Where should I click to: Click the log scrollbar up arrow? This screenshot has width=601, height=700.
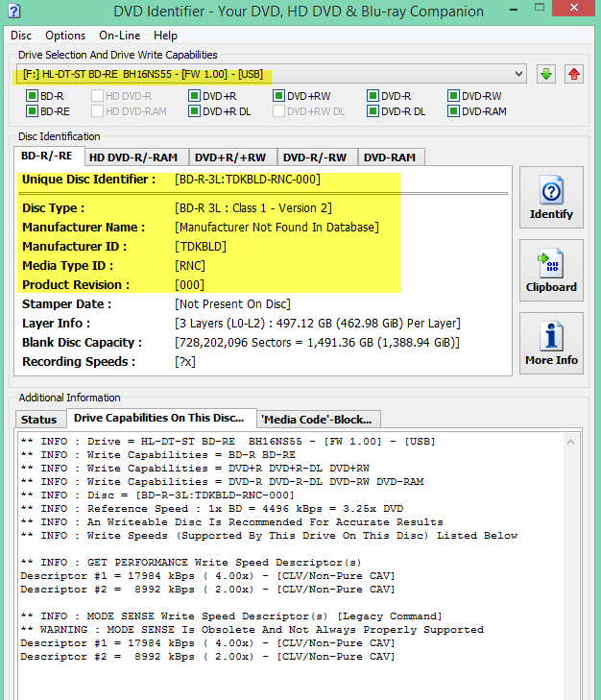pyautogui.click(x=570, y=442)
